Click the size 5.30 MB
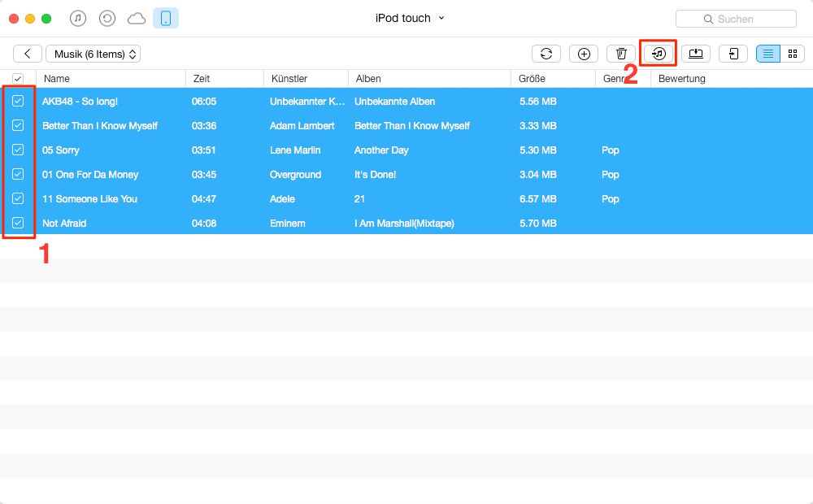Image resolution: width=813 pixels, height=504 pixels. (x=537, y=150)
